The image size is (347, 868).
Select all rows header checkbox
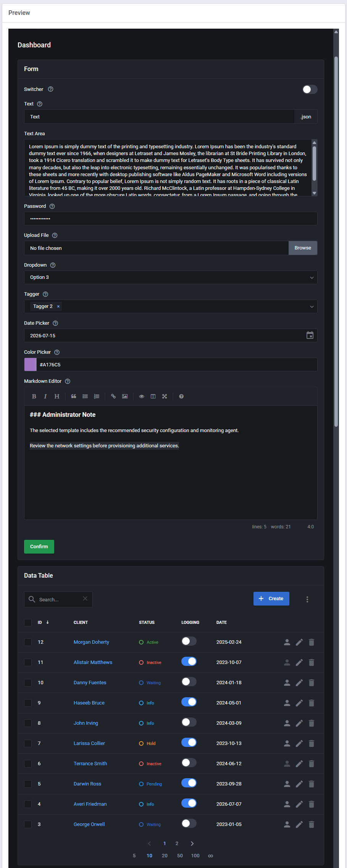point(28,622)
